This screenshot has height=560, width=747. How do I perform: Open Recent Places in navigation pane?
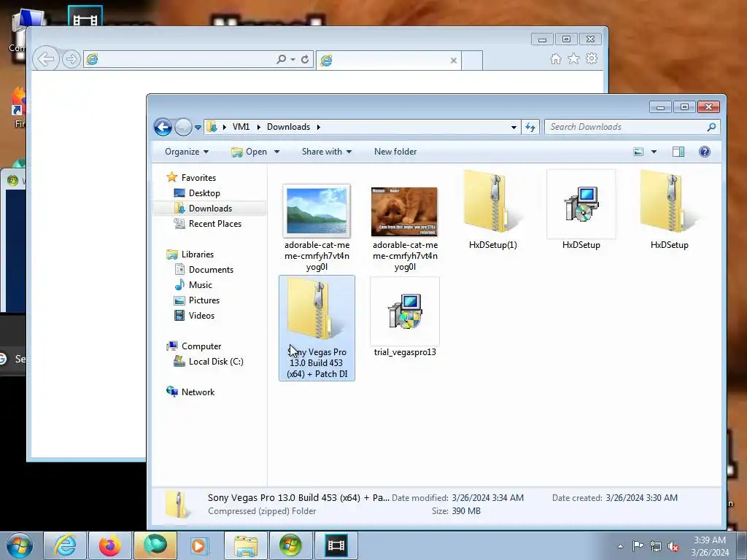click(215, 223)
